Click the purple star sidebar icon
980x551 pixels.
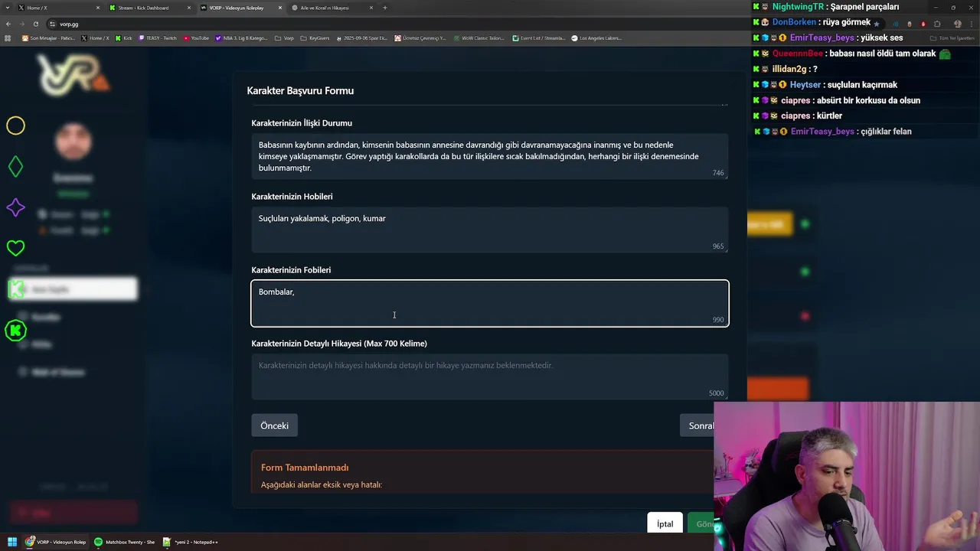coord(15,207)
